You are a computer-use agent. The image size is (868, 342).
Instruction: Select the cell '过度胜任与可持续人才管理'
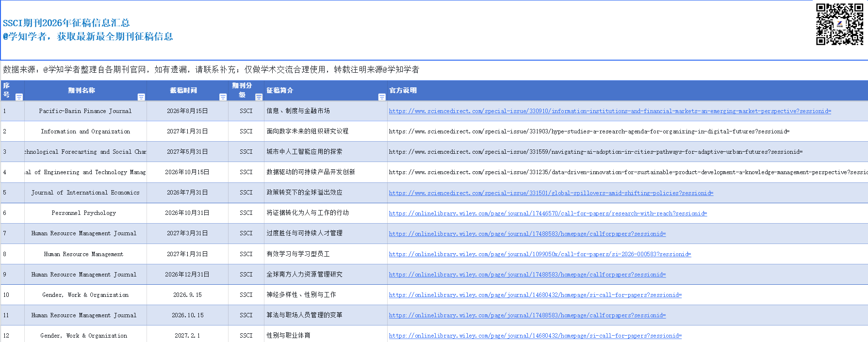coord(326,233)
